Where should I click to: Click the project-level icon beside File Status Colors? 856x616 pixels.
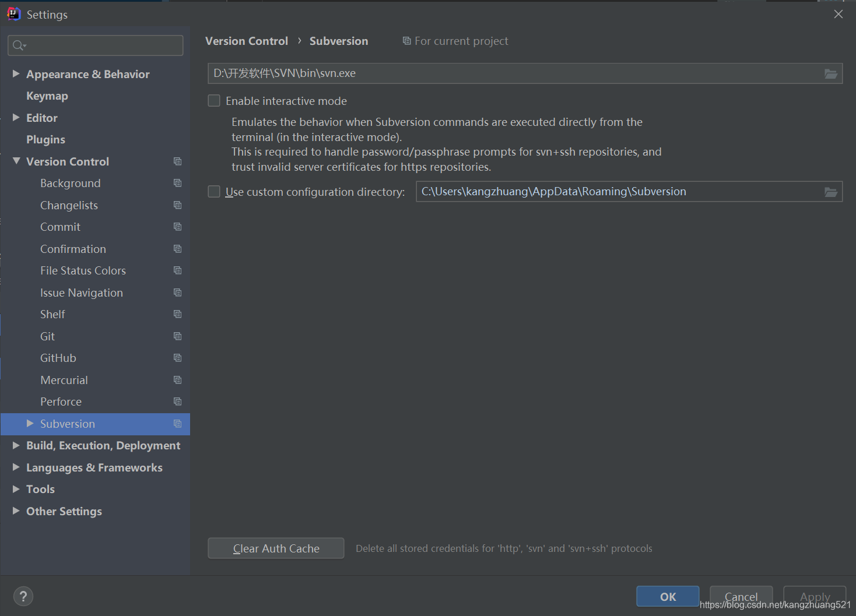[x=178, y=270]
